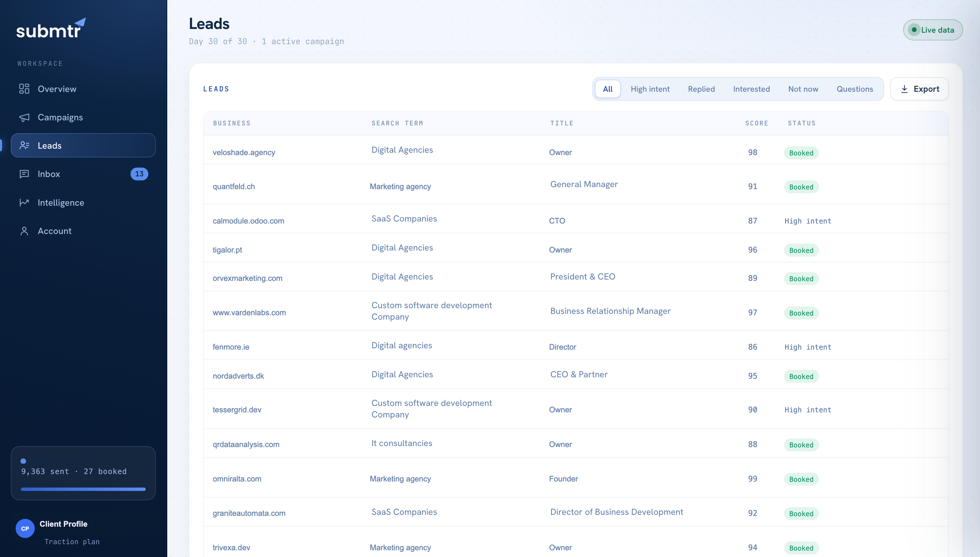
Task: Click the Export download icon
Action: pos(904,89)
